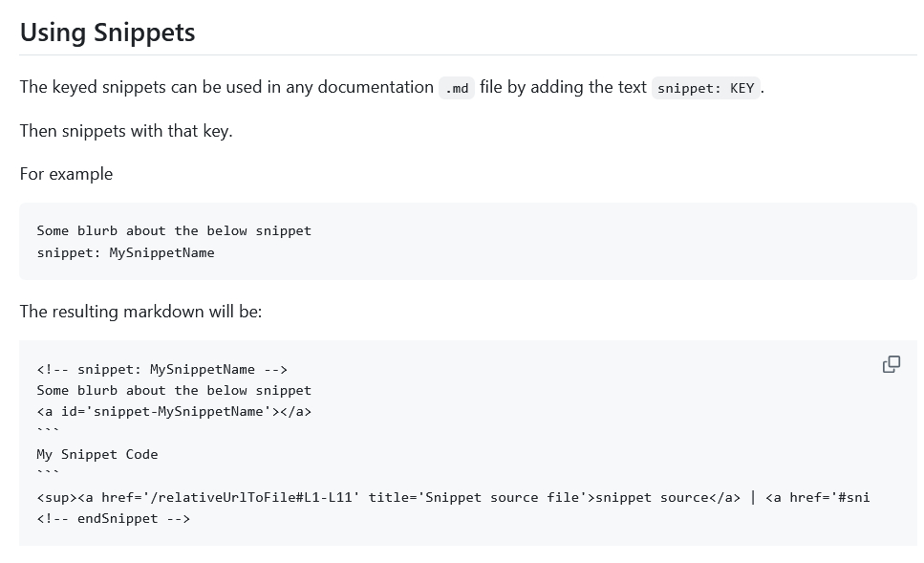Click the "My Snippet Code" line
This screenshot has height=563, width=924.
tap(97, 454)
